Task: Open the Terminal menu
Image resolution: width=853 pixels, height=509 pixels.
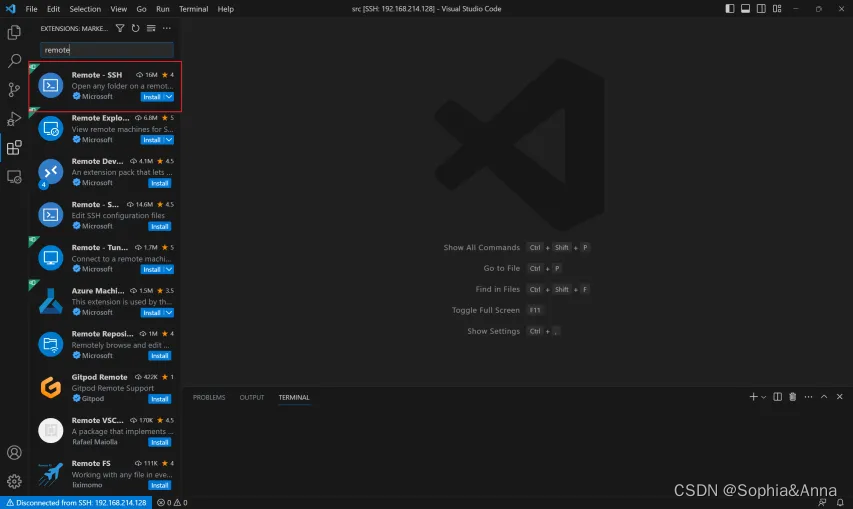Action: tap(194, 9)
